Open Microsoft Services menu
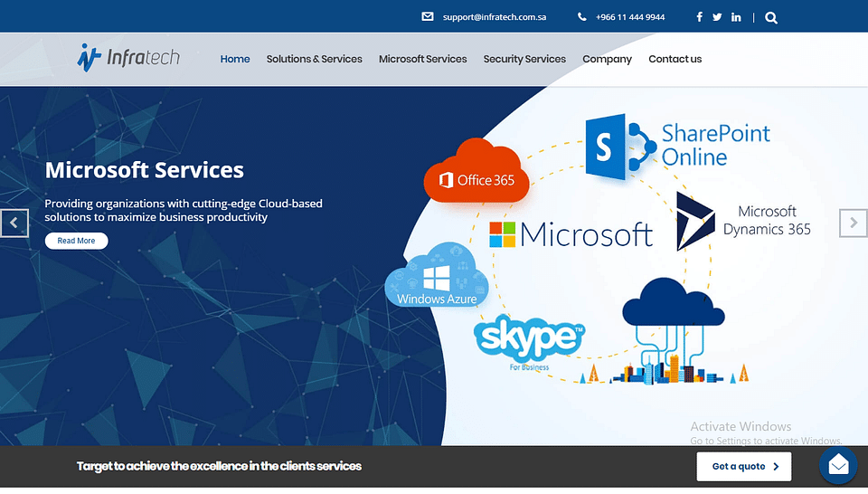This screenshot has height=494, width=868. point(422,59)
